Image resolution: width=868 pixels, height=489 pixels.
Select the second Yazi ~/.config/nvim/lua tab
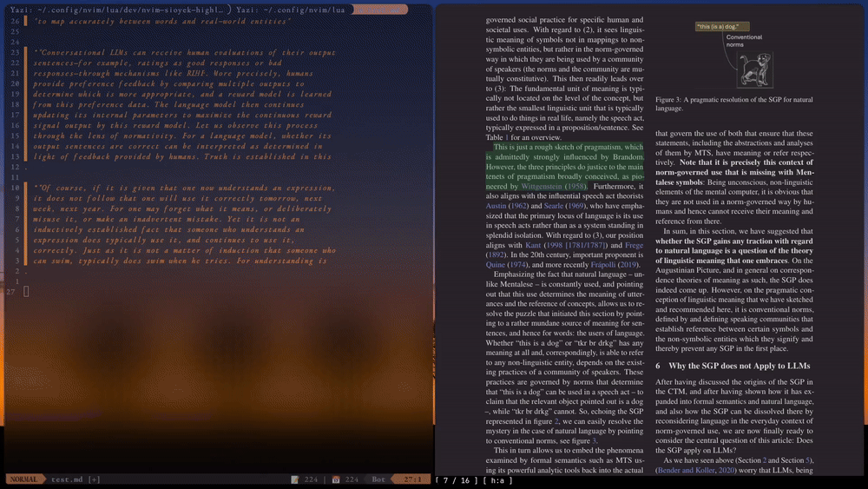(x=291, y=10)
